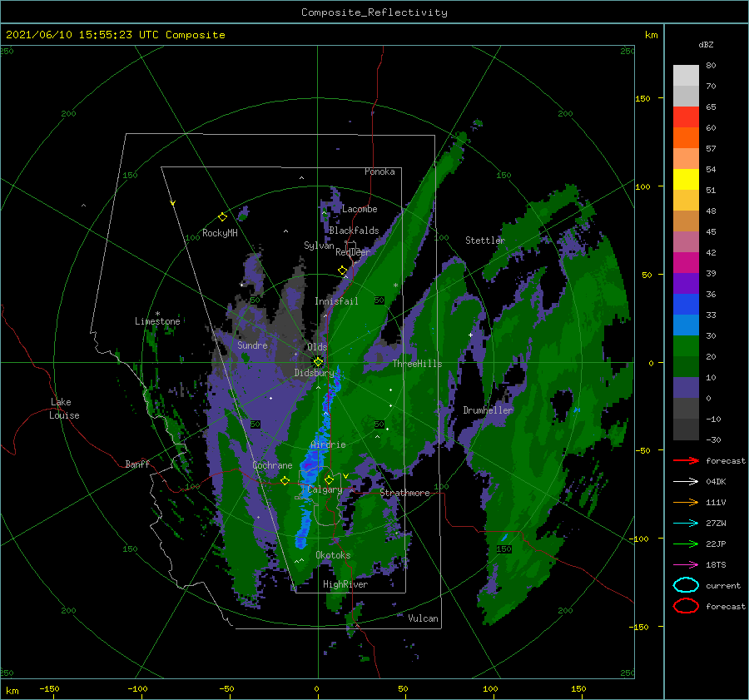Click the white 04DK arrow in the legend

point(686,481)
